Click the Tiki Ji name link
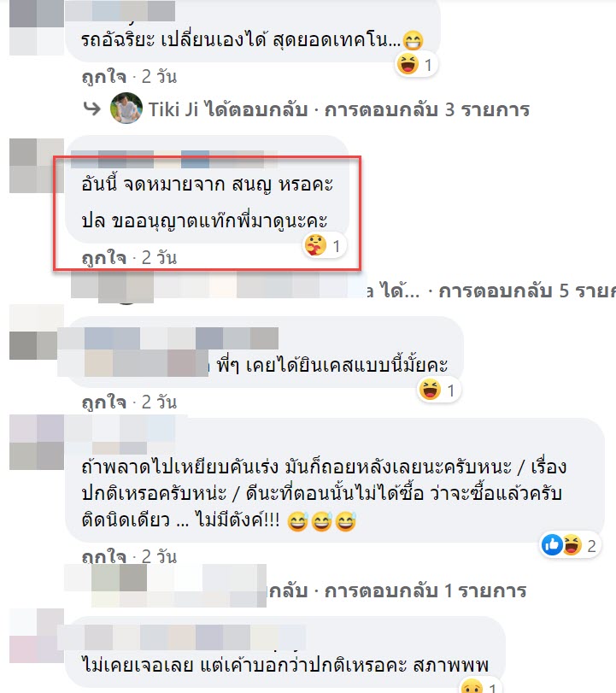This screenshot has width=616, height=693. 173,109
